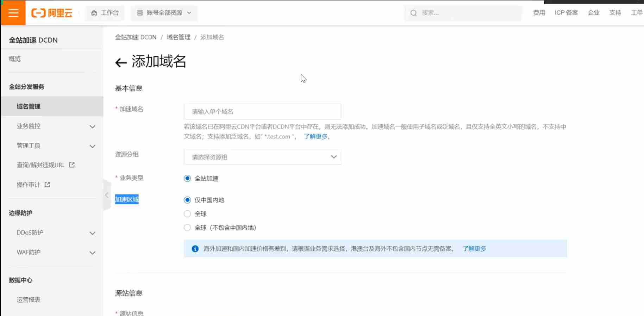Click the top search box

[x=463, y=13]
